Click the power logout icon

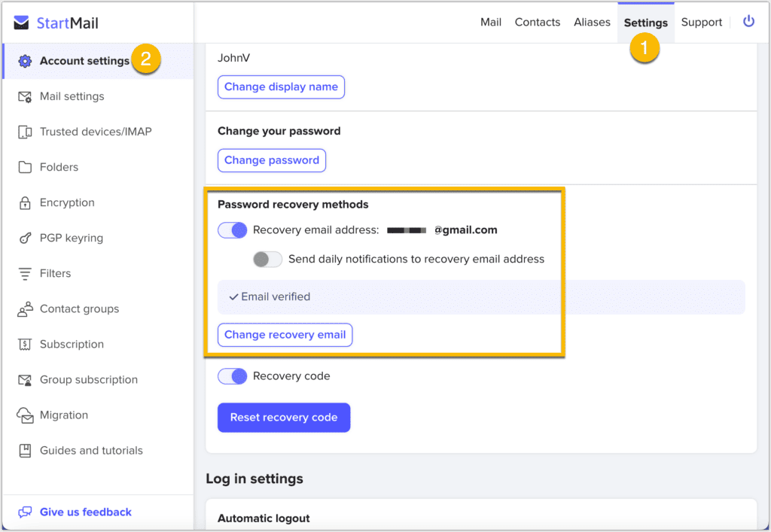tap(748, 22)
